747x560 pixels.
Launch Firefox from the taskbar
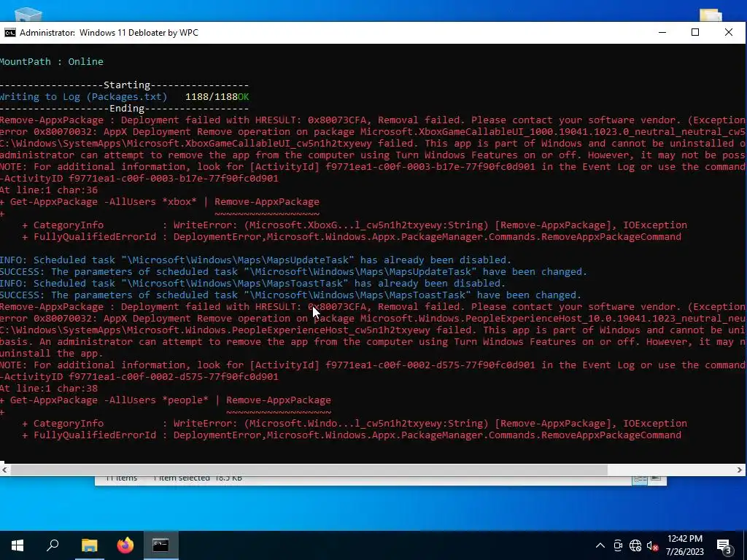point(125,545)
